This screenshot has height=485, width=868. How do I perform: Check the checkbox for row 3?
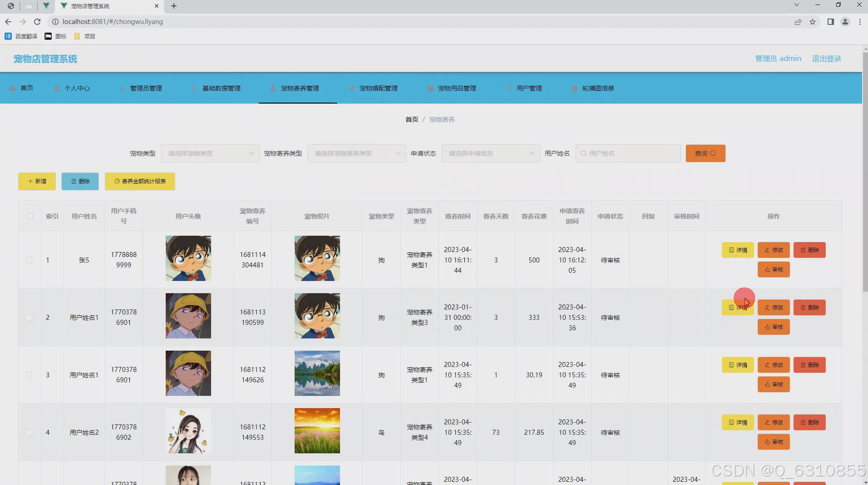(x=29, y=375)
